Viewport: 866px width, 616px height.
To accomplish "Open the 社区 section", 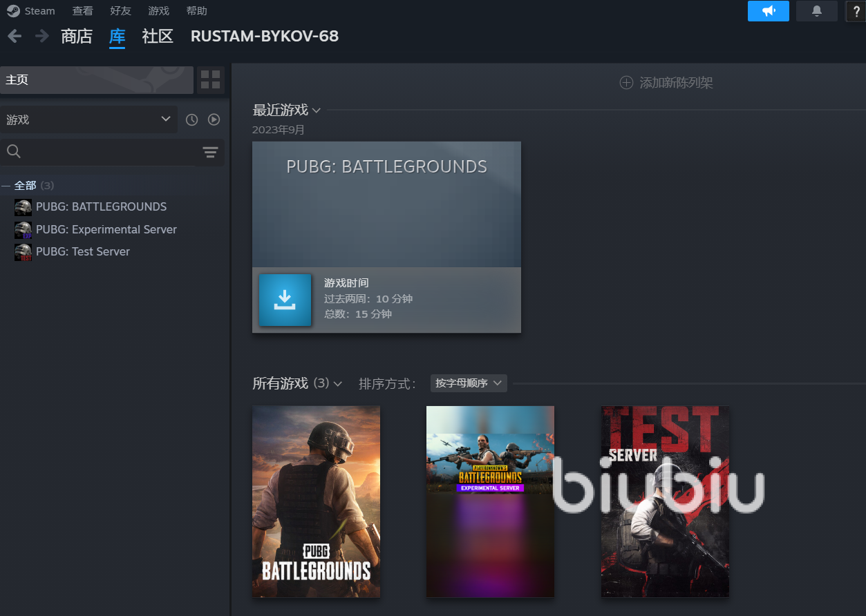I will 158,37.
